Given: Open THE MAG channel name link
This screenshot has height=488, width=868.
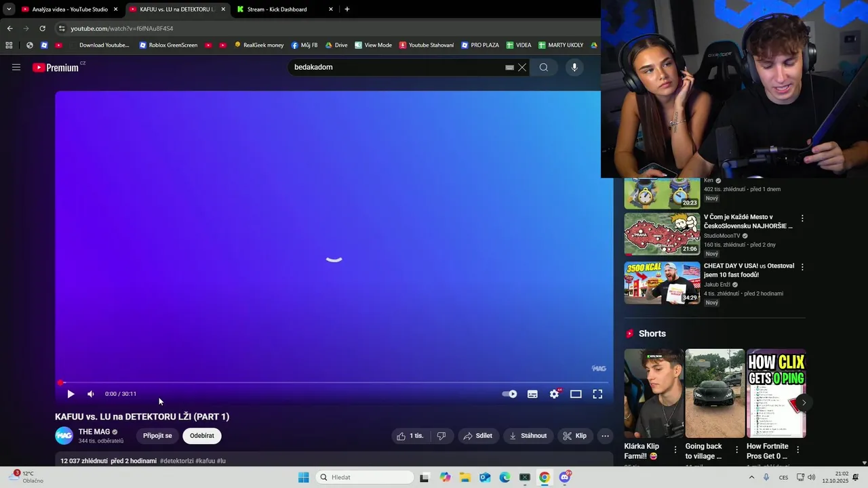Looking at the screenshot, I should pyautogui.click(x=94, y=432).
